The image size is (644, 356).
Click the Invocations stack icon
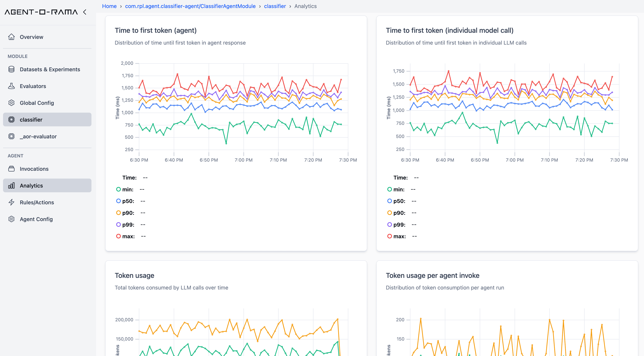coord(11,169)
